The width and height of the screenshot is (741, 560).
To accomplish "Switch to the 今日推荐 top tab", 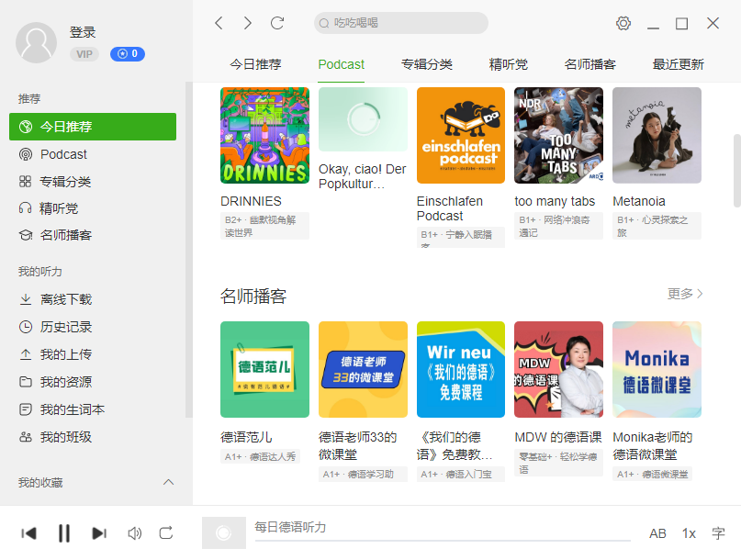I will (255, 64).
